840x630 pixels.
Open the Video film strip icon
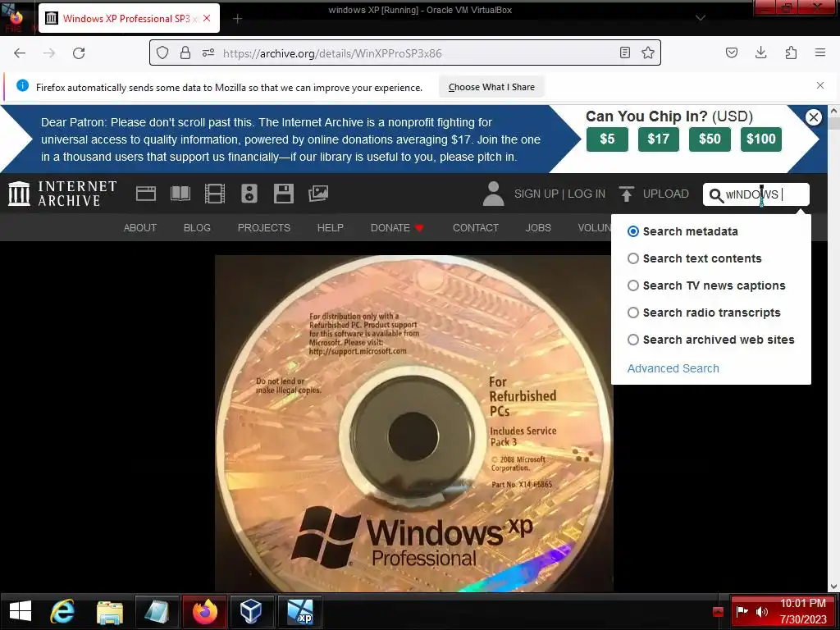215,194
